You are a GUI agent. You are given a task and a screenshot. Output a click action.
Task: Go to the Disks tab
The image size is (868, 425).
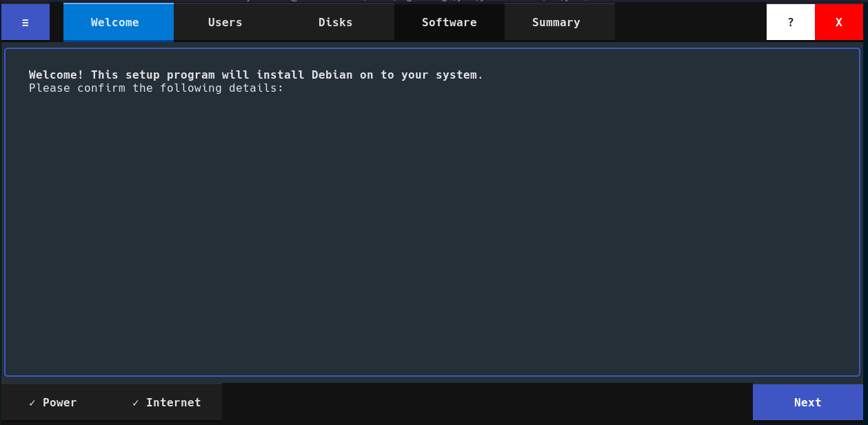click(x=339, y=22)
